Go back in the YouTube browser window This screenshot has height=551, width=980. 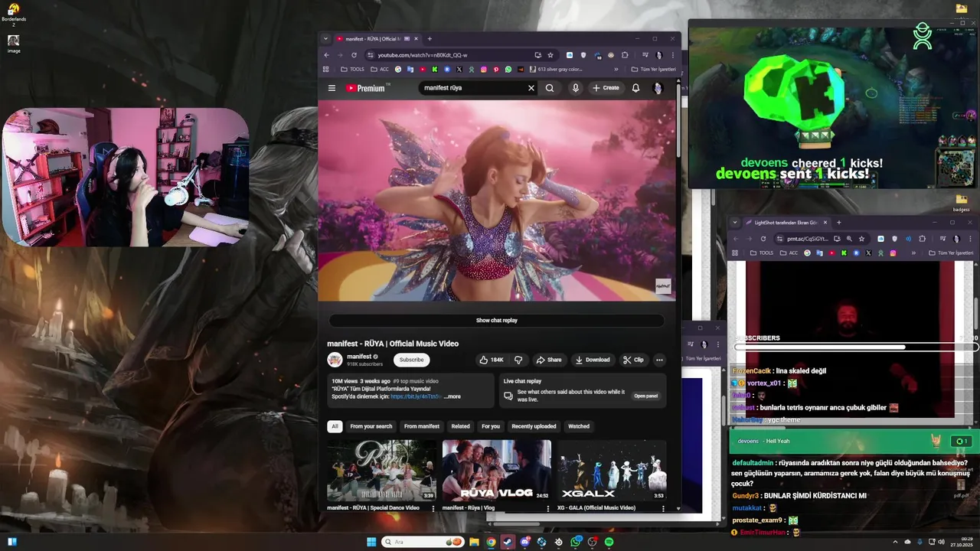coord(326,55)
